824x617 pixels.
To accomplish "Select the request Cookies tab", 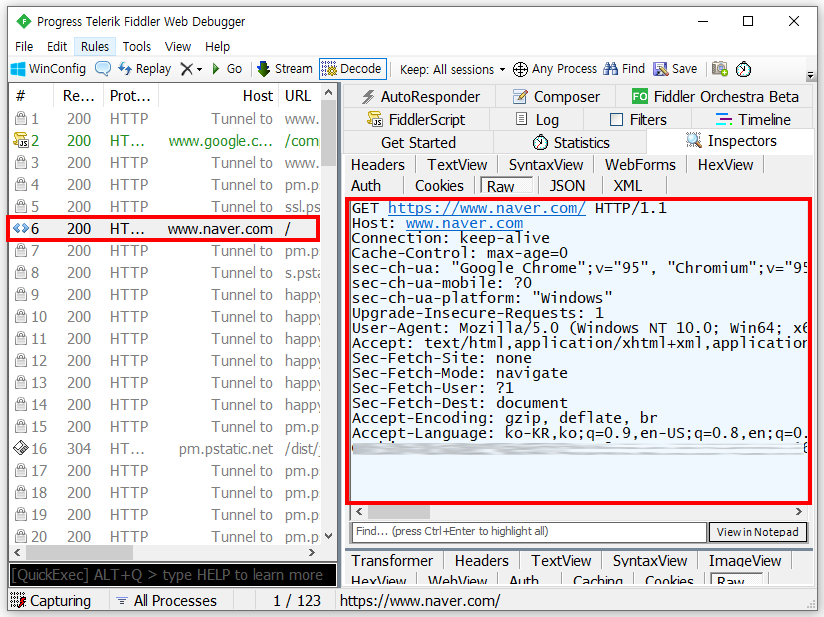I will coord(439,186).
